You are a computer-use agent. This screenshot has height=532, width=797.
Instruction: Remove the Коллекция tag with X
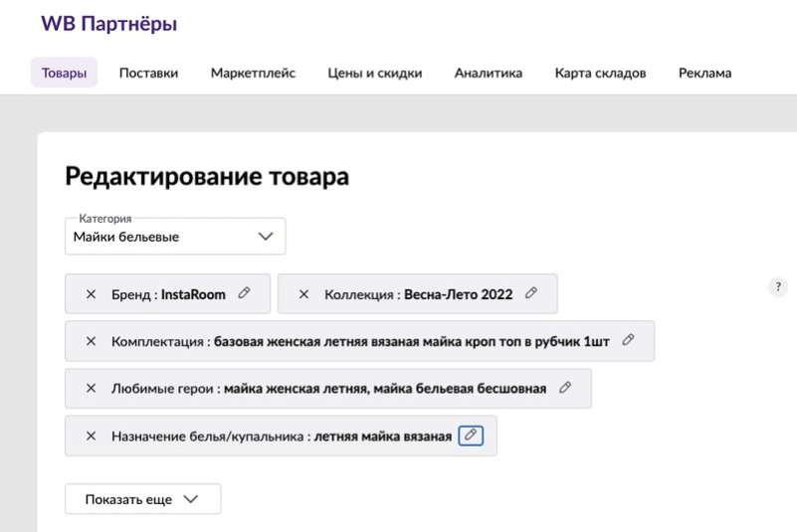pyautogui.click(x=303, y=294)
